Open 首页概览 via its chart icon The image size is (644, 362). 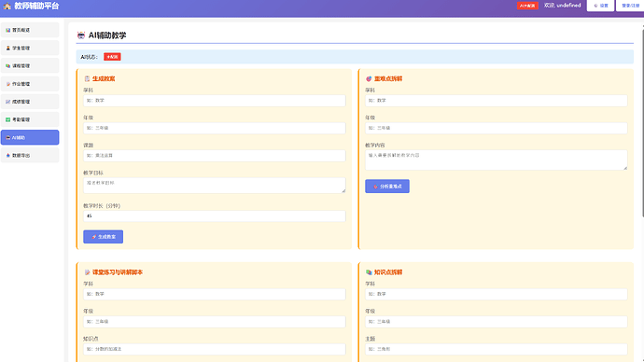click(x=7, y=30)
